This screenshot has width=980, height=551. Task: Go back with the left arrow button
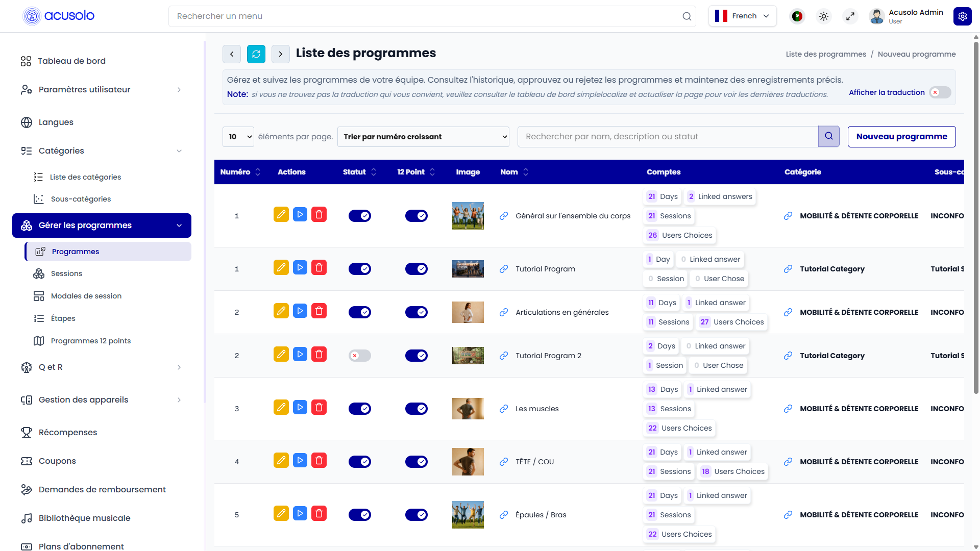tap(232, 54)
